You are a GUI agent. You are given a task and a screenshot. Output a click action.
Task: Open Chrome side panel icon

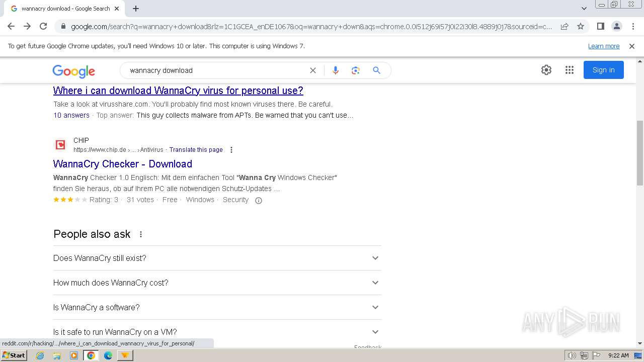pyautogui.click(x=601, y=26)
